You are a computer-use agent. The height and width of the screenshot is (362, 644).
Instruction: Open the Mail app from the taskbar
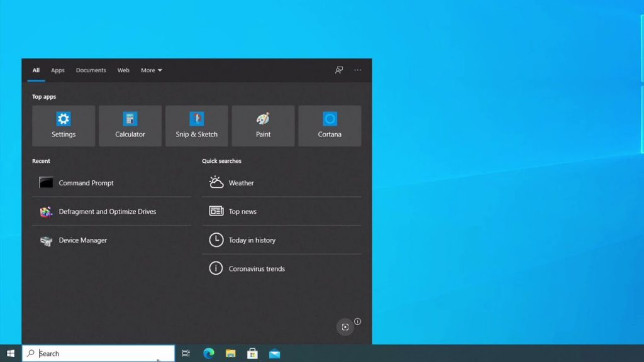pos(274,353)
